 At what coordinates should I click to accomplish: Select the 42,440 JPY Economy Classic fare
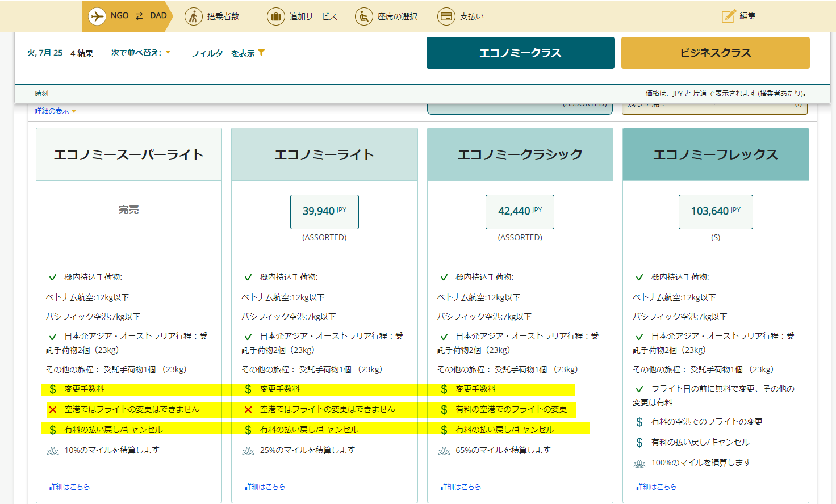520,212
